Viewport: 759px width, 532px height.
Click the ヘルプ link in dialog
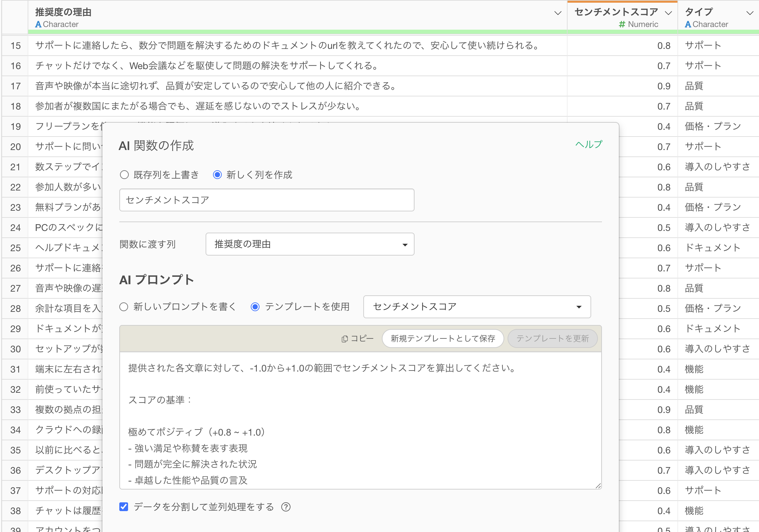point(588,144)
